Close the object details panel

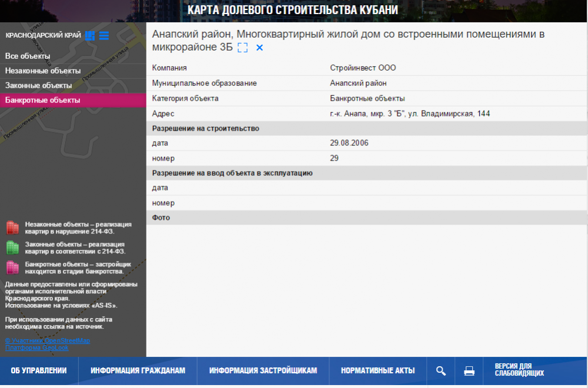pos(259,48)
